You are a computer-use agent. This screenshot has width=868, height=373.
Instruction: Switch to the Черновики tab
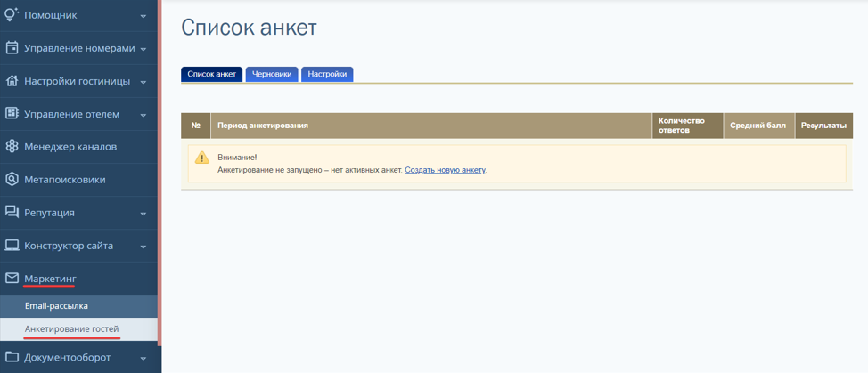tap(272, 74)
